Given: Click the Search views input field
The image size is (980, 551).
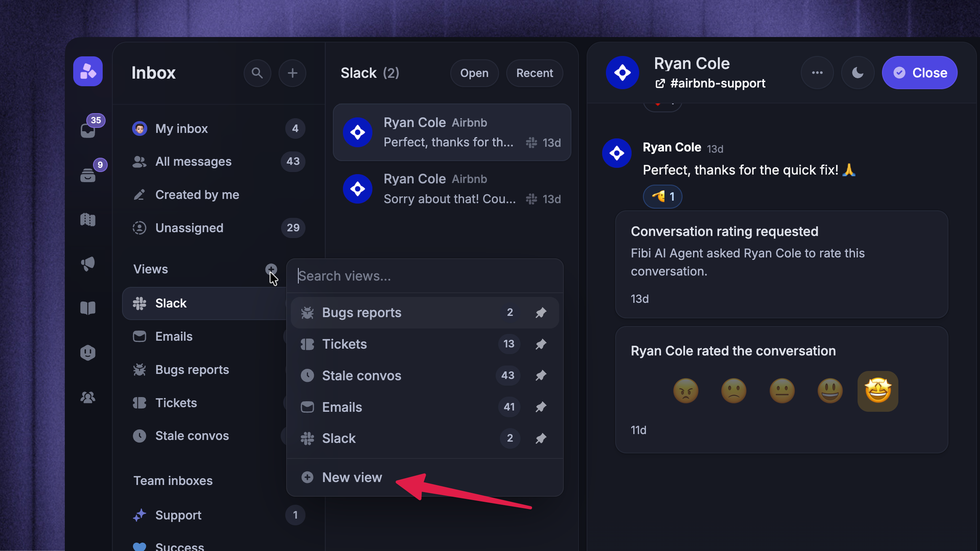Looking at the screenshot, I should [x=425, y=276].
